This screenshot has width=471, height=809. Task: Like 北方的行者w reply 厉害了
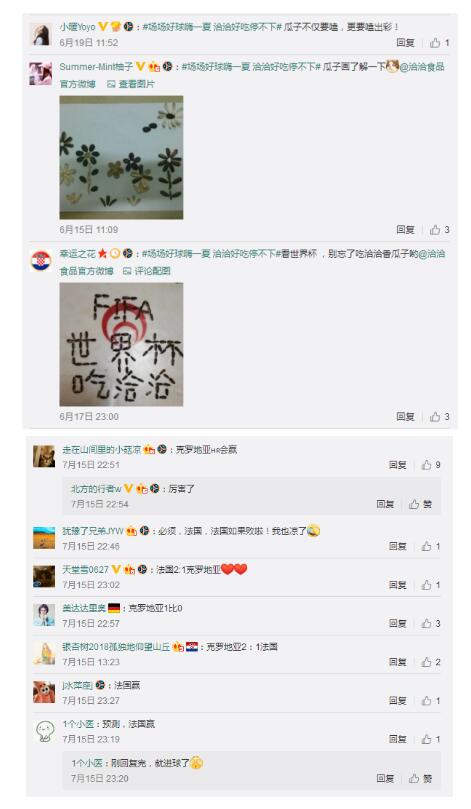tap(414, 504)
